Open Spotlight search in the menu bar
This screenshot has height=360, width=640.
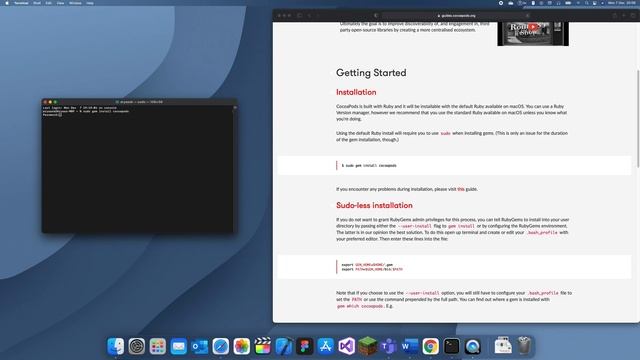[x=586, y=3]
